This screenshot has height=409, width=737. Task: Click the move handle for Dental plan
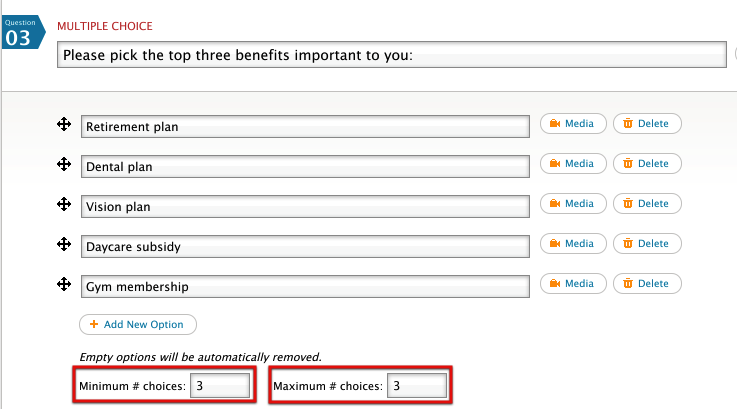63,164
